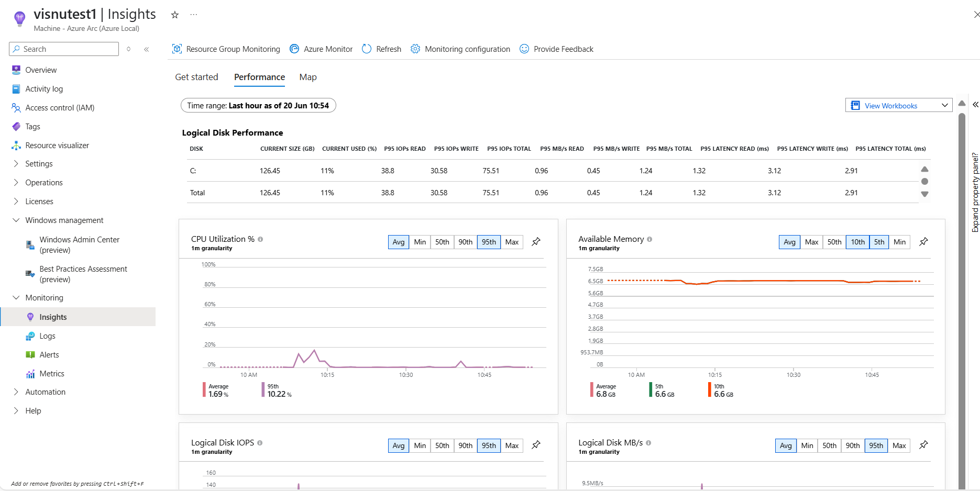
Task: Toggle 90th series on Logical Disk MB/s chart
Action: point(853,445)
